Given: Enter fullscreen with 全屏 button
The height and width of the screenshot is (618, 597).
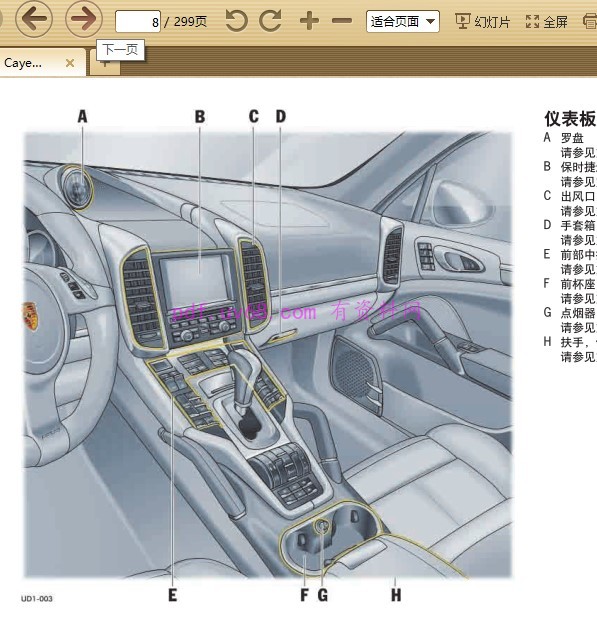Looking at the screenshot, I should pyautogui.click(x=547, y=22).
